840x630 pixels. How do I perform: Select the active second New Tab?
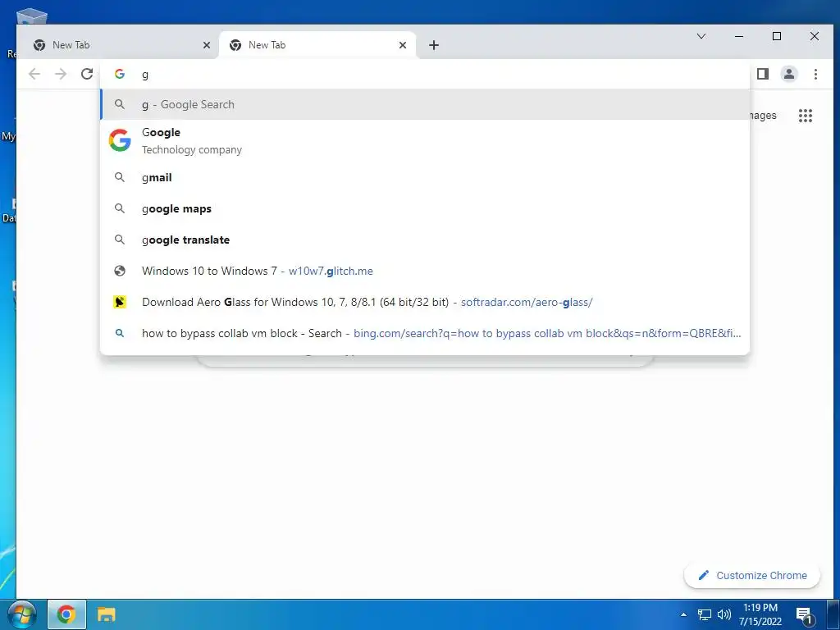point(317,45)
